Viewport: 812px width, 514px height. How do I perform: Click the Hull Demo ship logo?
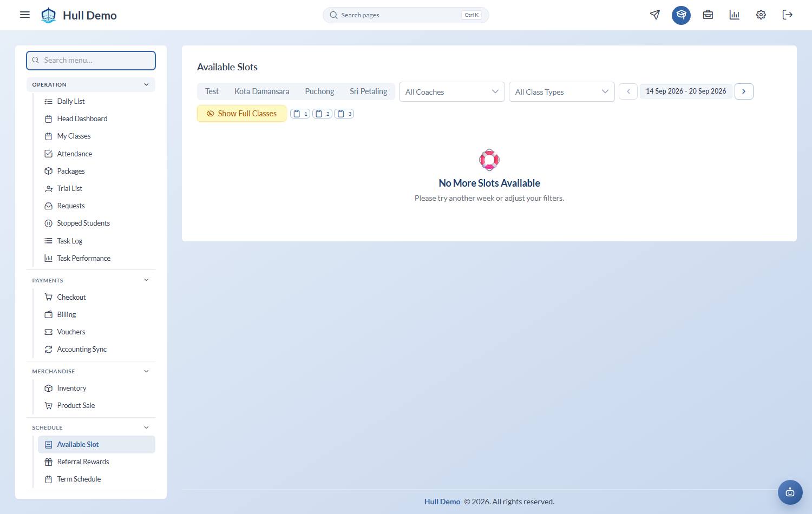[x=49, y=15]
